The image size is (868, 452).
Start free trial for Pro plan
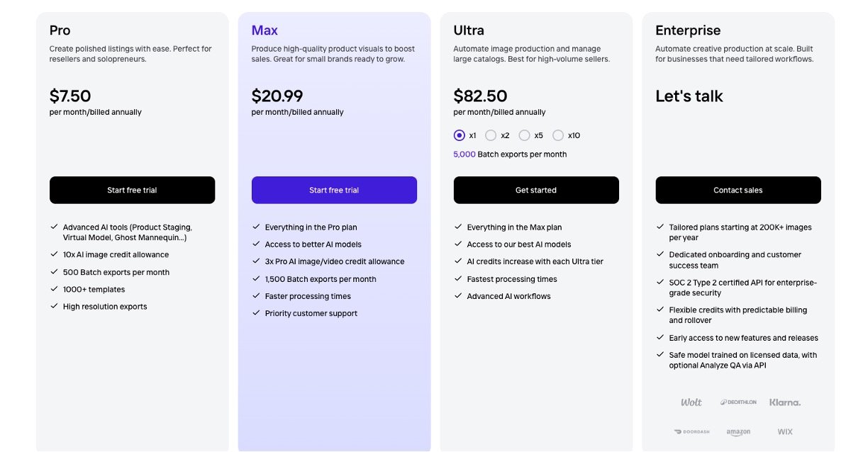(132, 190)
